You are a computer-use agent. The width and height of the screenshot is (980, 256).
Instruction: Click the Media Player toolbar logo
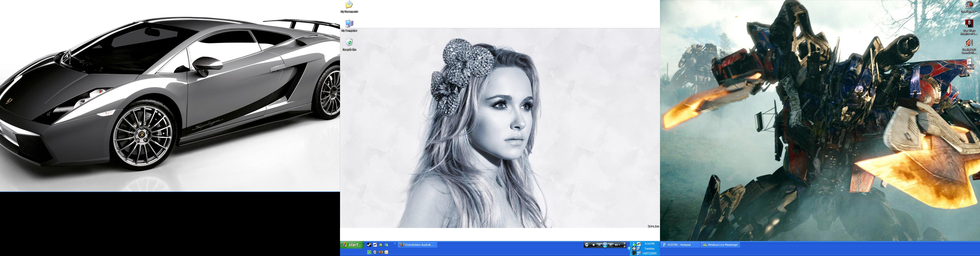587,245
